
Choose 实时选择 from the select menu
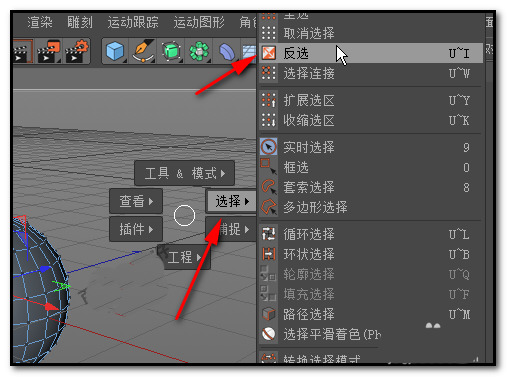(309, 147)
